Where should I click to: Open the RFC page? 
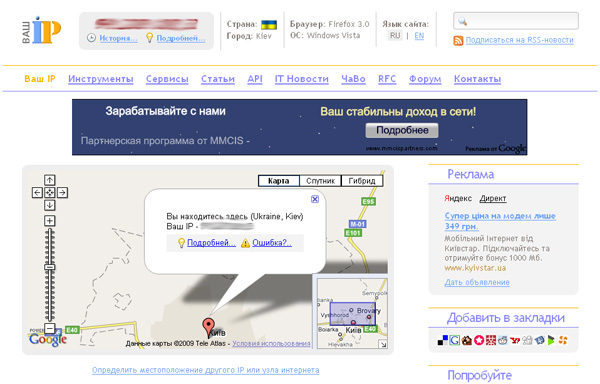click(x=387, y=79)
